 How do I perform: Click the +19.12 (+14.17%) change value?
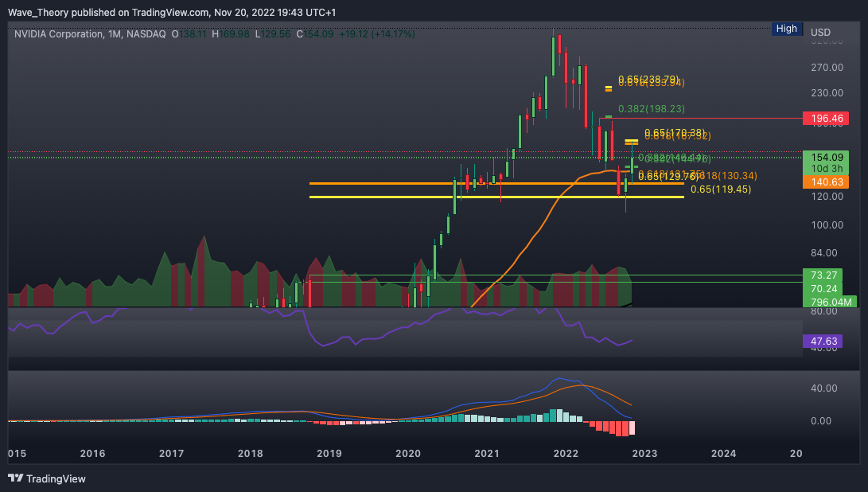(x=377, y=34)
